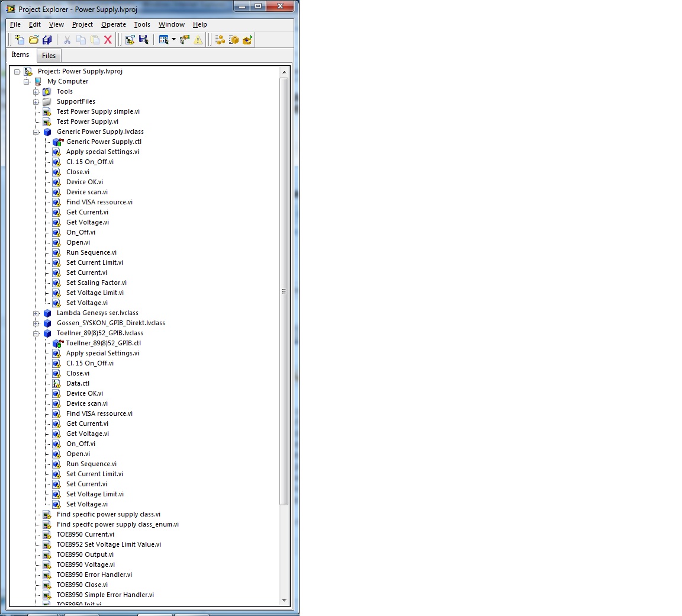Select Find specifc power supply class_enum.vi
Screen dimensions: 682x616
(117, 524)
